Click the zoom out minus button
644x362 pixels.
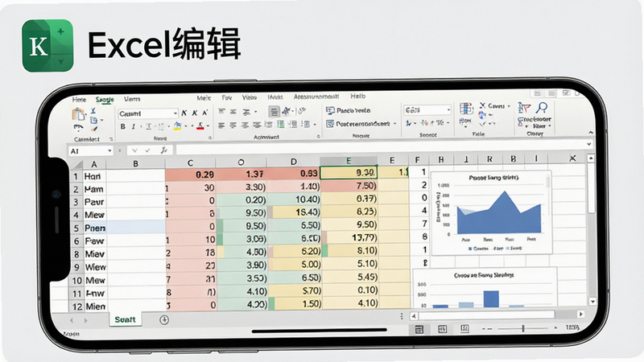click(487, 329)
